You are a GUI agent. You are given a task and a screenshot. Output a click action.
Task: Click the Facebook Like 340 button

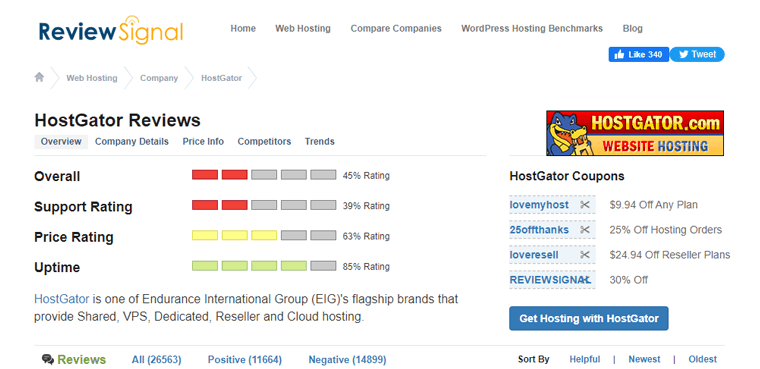pyautogui.click(x=639, y=54)
